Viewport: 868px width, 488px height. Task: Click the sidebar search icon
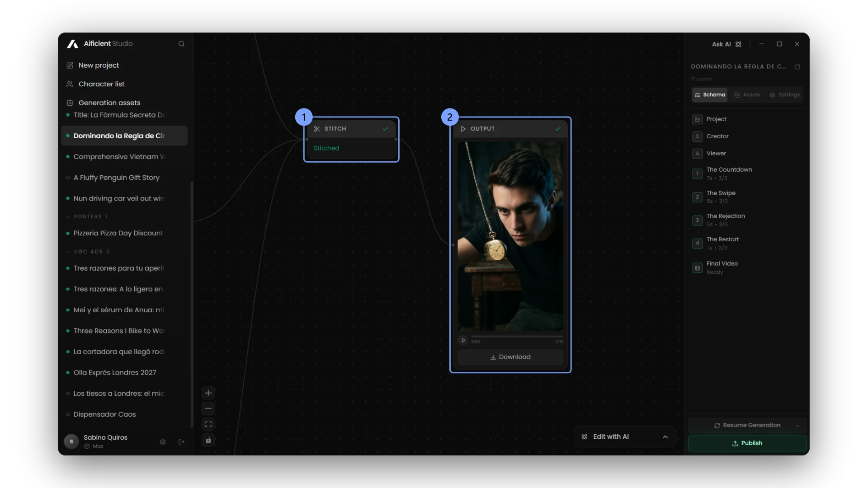click(x=181, y=44)
